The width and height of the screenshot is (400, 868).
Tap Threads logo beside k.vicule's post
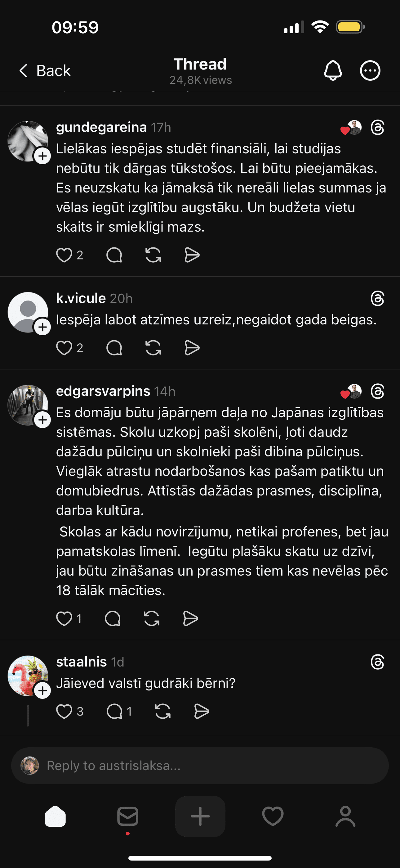[377, 299]
